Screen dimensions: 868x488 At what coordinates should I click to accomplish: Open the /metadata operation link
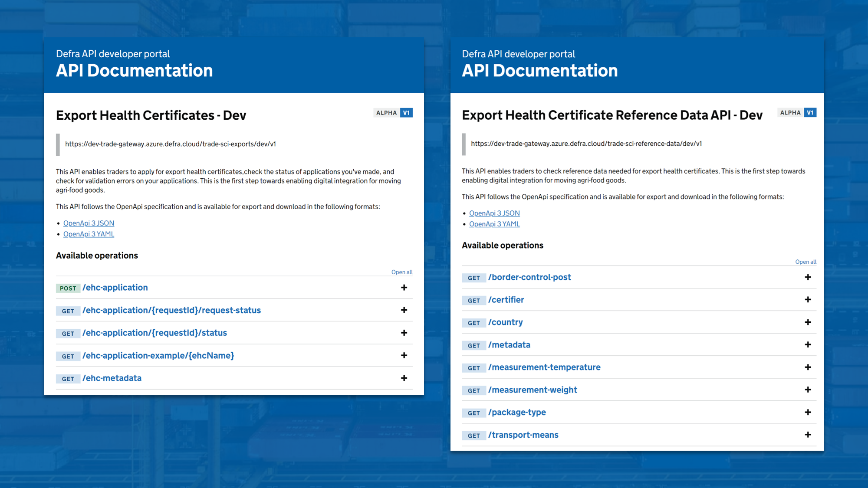pos(509,345)
